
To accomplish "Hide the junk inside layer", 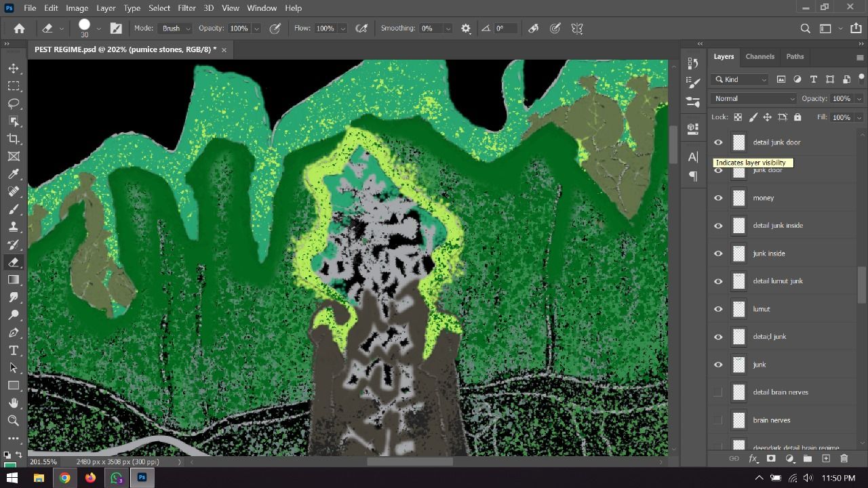I will point(718,253).
